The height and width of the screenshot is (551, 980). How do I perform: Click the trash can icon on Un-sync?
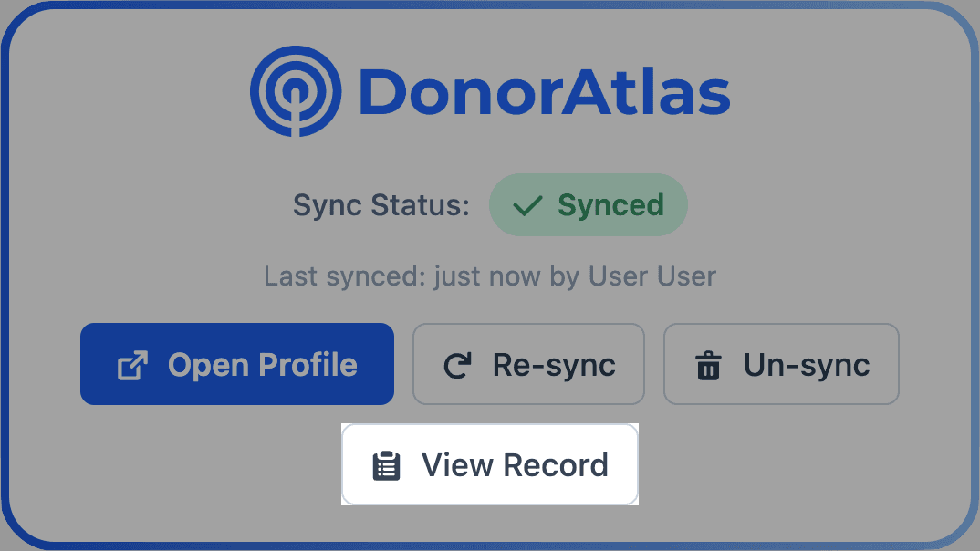point(707,364)
